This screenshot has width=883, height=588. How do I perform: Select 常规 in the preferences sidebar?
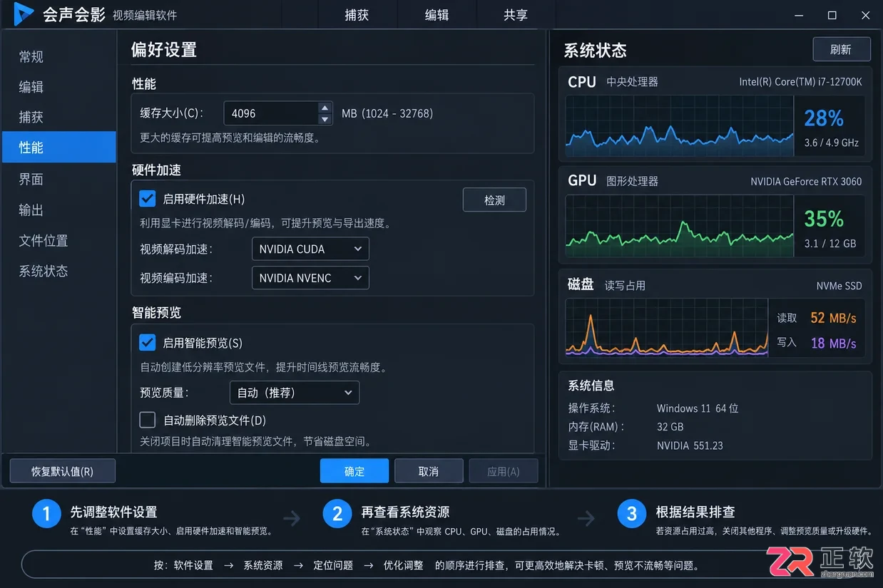click(59, 57)
